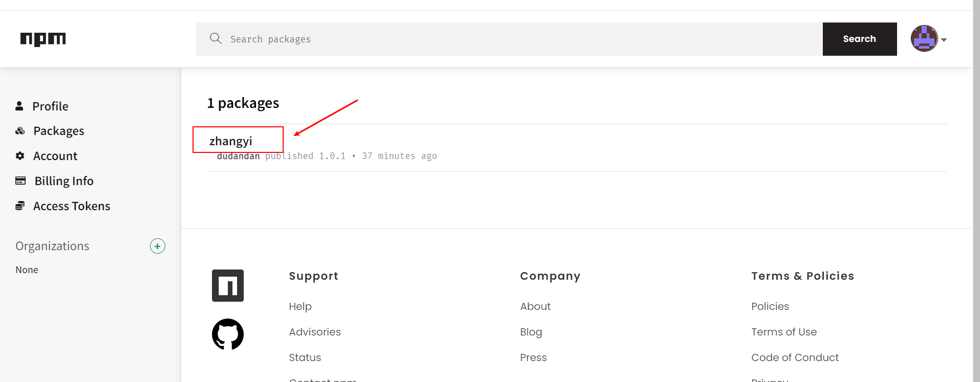Open the GitHub icon in the footer

click(x=228, y=334)
